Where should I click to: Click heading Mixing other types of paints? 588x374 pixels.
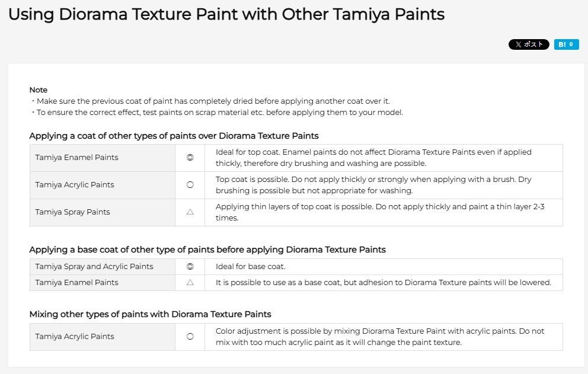tap(150, 314)
